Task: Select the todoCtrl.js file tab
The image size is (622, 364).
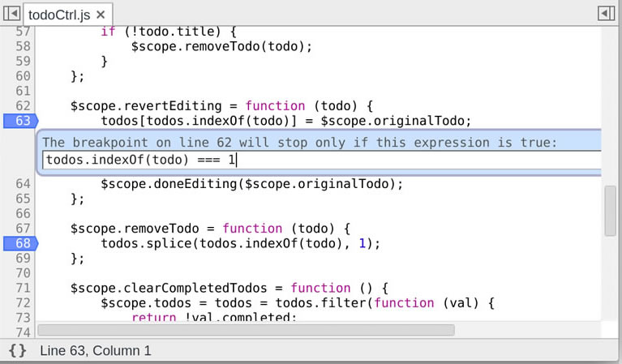Action: click(59, 15)
